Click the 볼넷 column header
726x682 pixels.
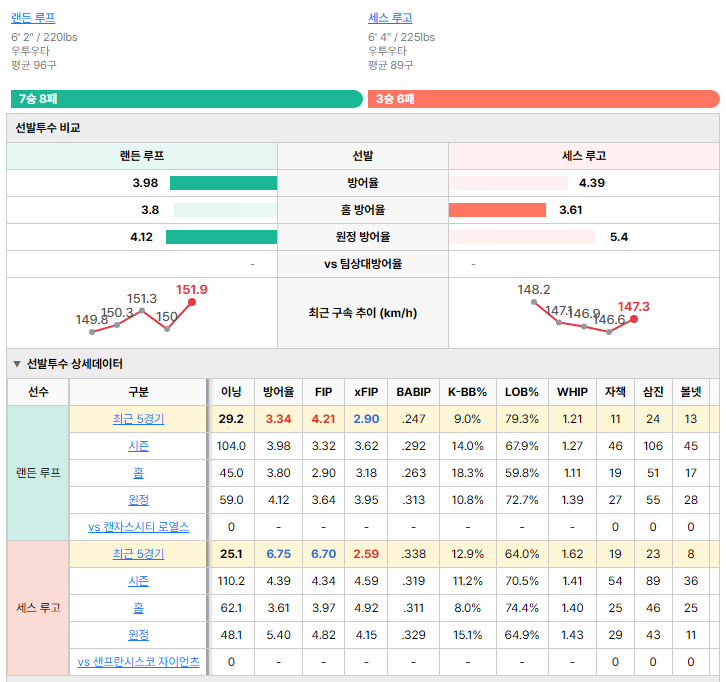point(691,392)
